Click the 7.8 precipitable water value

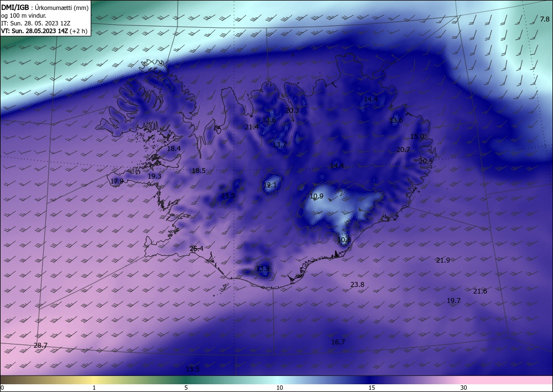pyautogui.click(x=545, y=19)
